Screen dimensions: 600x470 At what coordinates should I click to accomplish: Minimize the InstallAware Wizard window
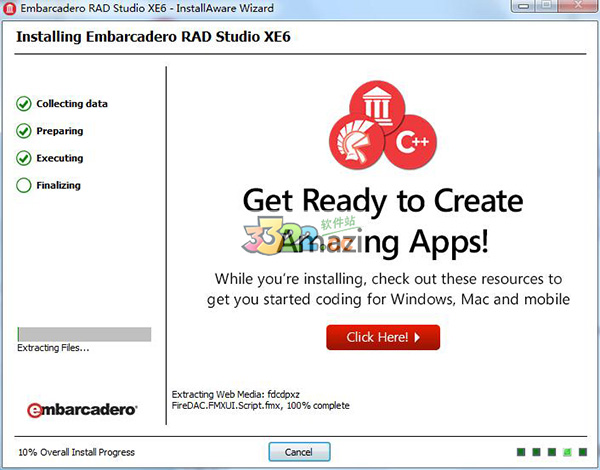(x=523, y=6)
